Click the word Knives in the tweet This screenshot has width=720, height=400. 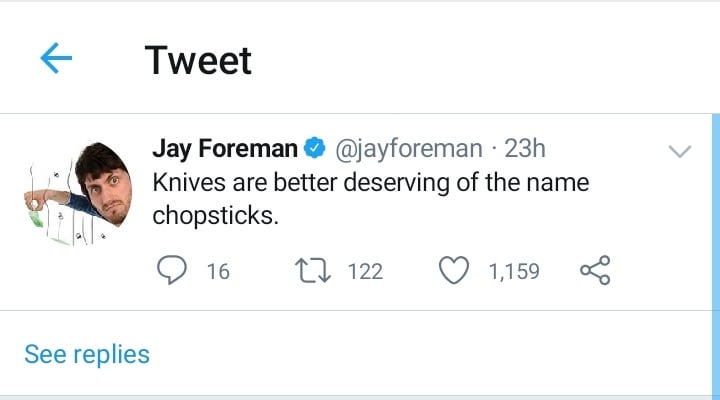point(187,184)
